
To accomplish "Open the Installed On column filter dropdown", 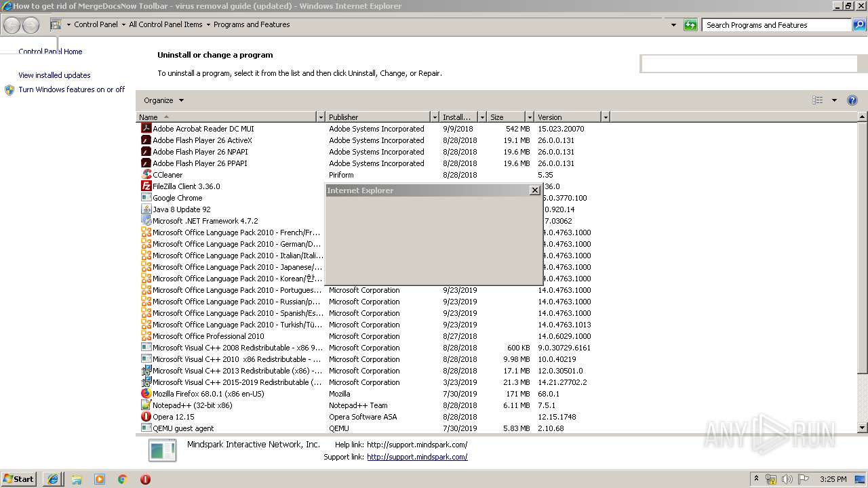I will click(482, 117).
